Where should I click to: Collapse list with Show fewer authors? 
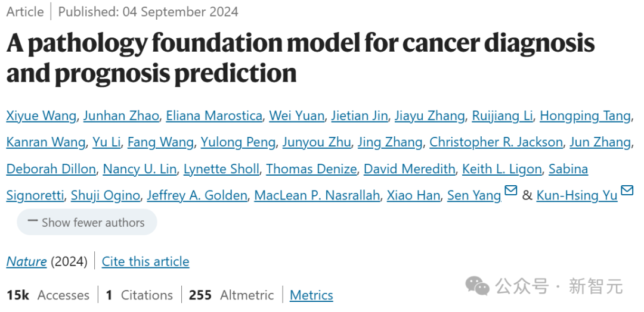pos(87,223)
